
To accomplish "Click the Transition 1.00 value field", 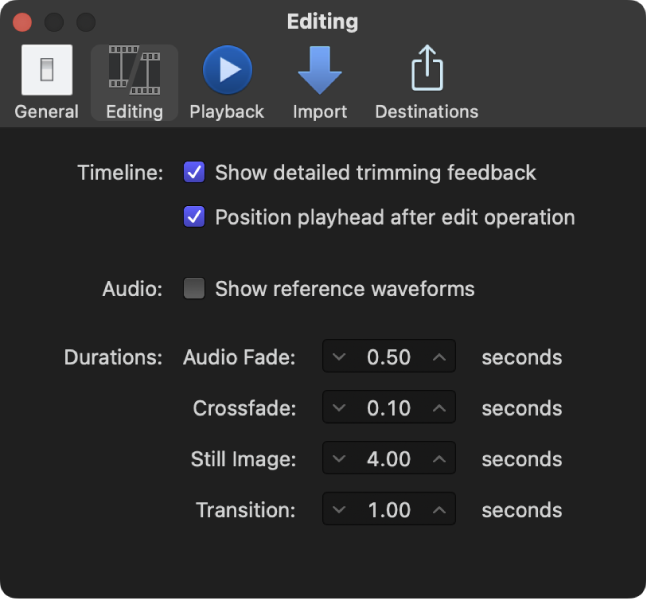I will (x=389, y=510).
